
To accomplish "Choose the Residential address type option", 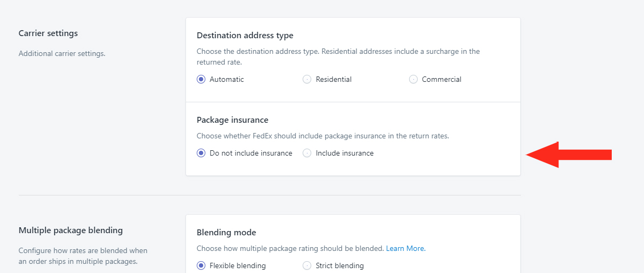I will pos(307,79).
